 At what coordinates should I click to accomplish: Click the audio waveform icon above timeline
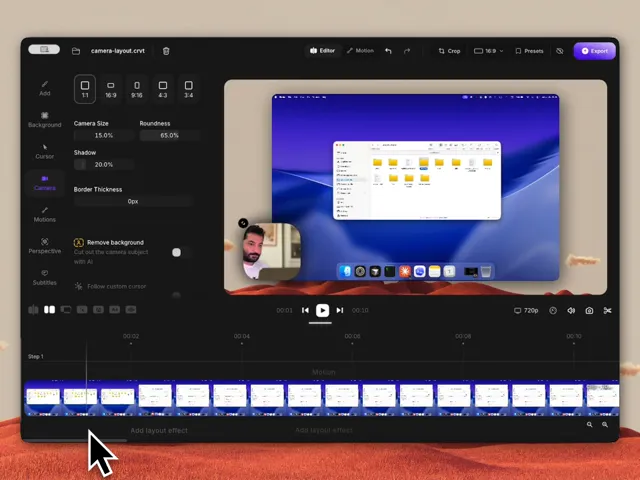coord(33,310)
